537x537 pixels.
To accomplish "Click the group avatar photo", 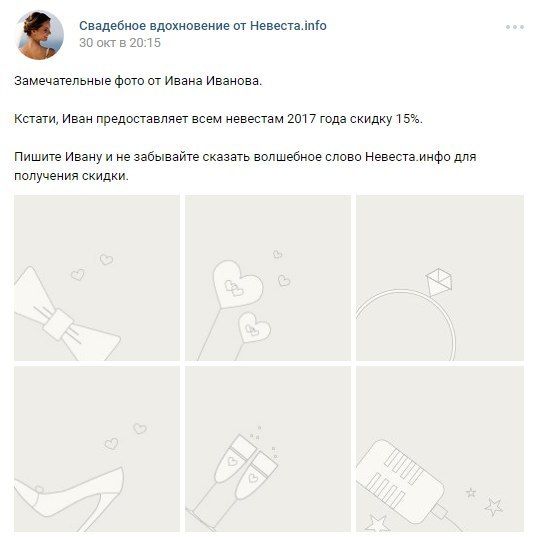I will pos(40,35).
